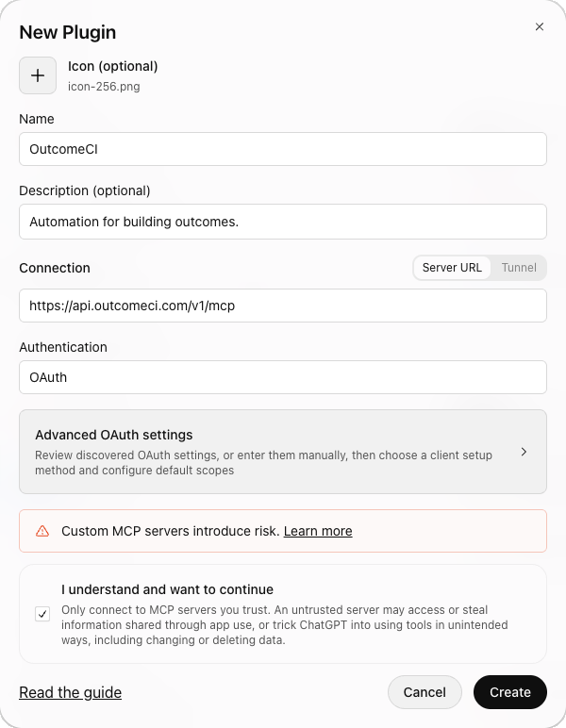Open the Read the guide link

pyautogui.click(x=70, y=692)
